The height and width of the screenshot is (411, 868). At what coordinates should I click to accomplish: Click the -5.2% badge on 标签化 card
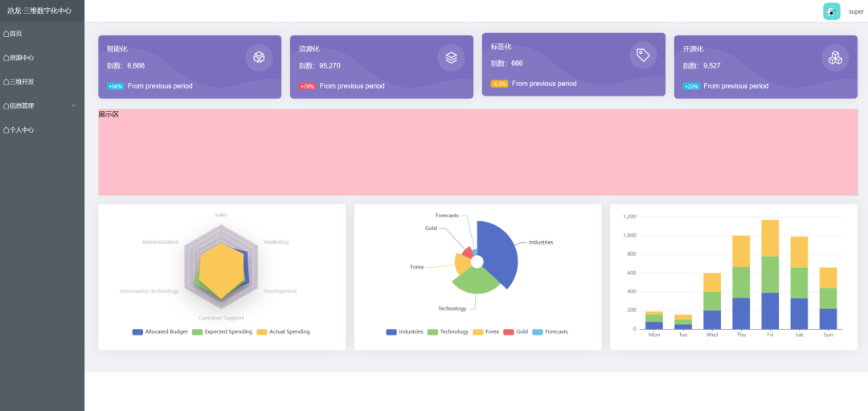[x=499, y=84]
